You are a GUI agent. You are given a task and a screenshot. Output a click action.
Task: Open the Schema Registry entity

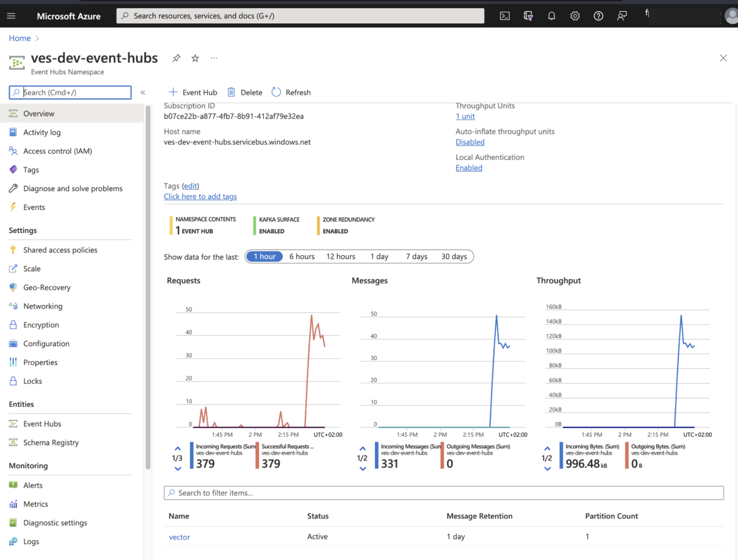[51, 442]
